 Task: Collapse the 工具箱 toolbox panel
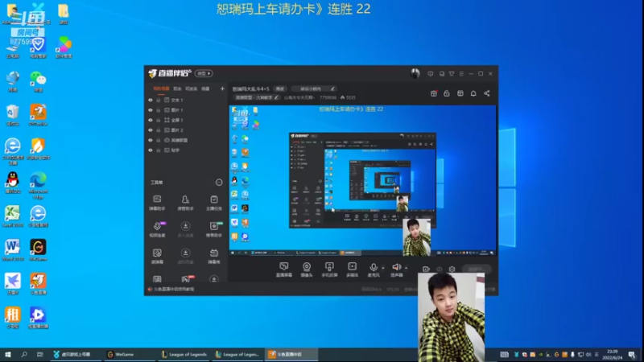tap(219, 183)
